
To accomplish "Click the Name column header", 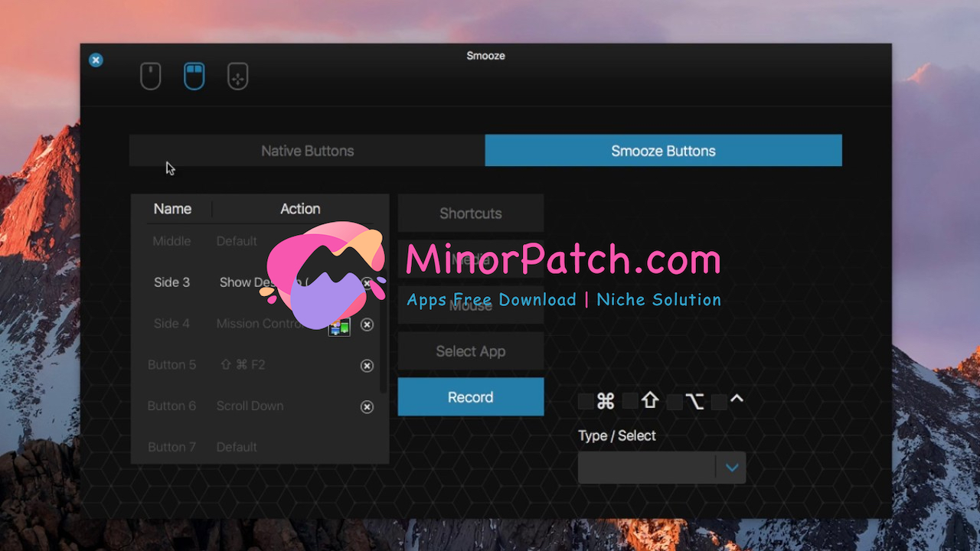I will [x=172, y=209].
